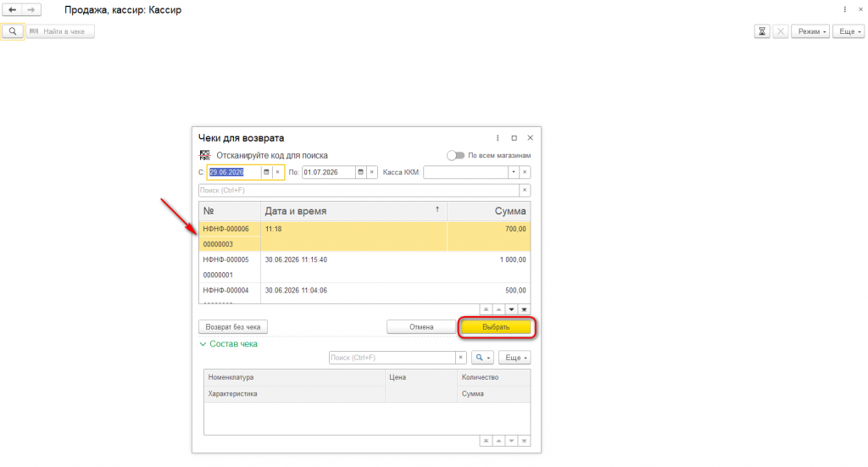Open the main window three-dot menu
The image size is (868, 467).
845,9
